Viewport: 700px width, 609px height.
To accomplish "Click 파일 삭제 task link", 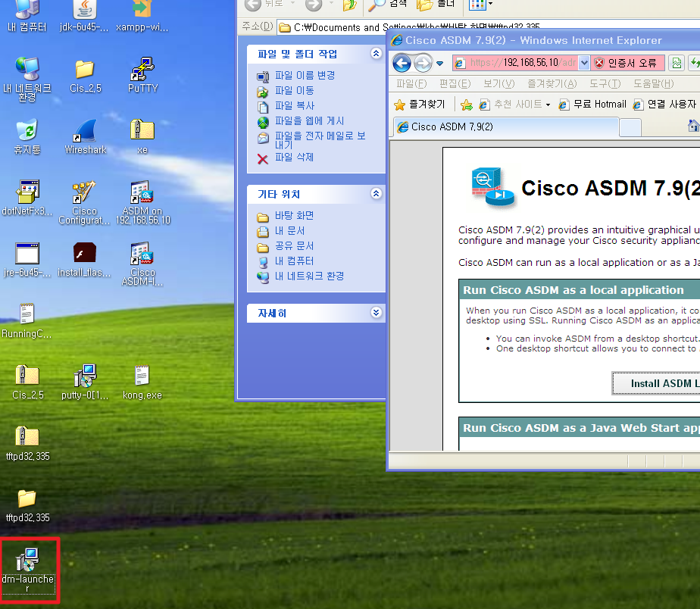I will [294, 158].
